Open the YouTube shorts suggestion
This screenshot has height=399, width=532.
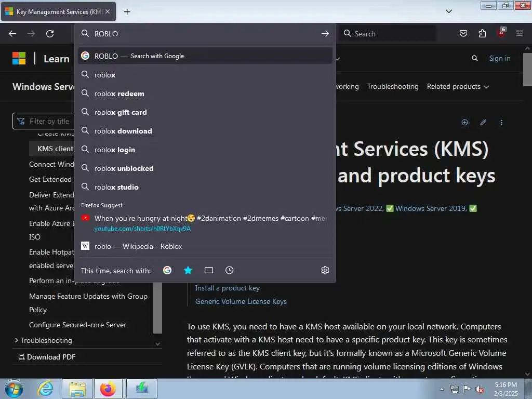point(205,223)
